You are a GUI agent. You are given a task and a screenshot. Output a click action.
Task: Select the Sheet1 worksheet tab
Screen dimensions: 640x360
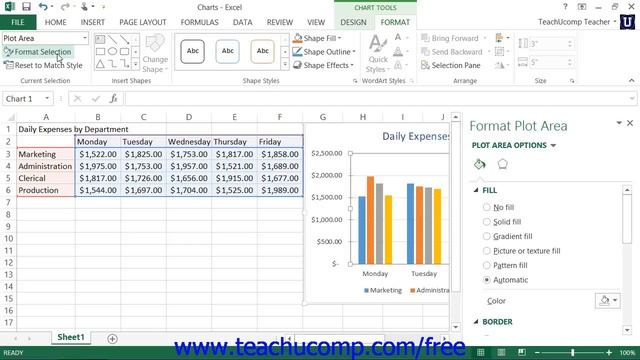click(71, 337)
